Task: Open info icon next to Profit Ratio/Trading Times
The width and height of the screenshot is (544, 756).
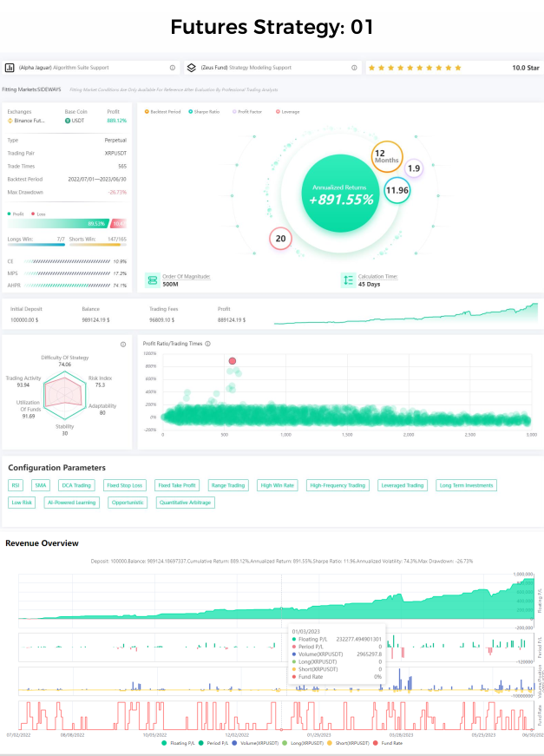Action: click(208, 344)
